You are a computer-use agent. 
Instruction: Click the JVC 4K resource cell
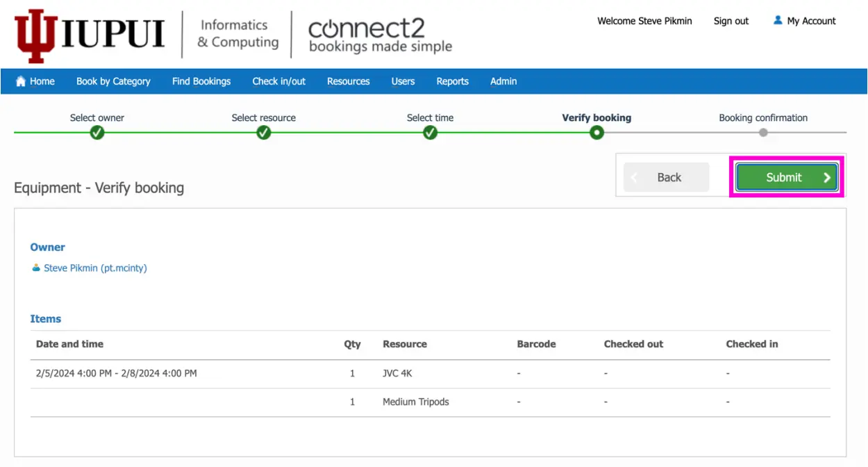coord(397,373)
